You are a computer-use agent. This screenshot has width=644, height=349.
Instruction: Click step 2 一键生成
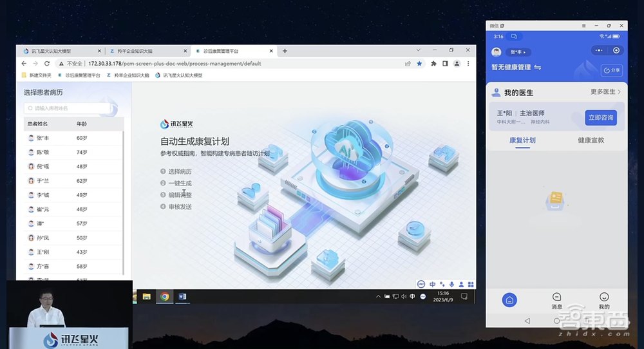(x=176, y=183)
